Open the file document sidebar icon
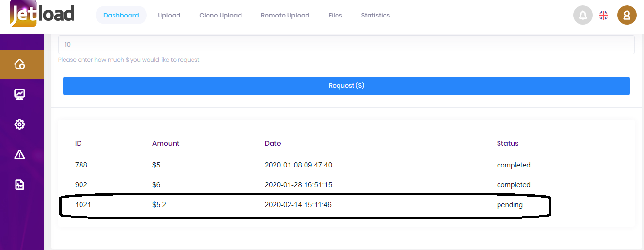This screenshot has width=644, height=250. click(19, 184)
